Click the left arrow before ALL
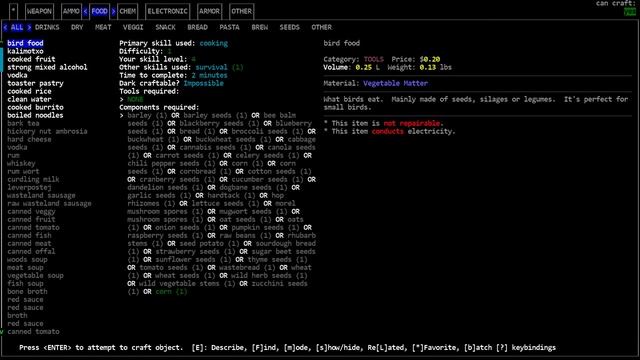 pos(5,27)
